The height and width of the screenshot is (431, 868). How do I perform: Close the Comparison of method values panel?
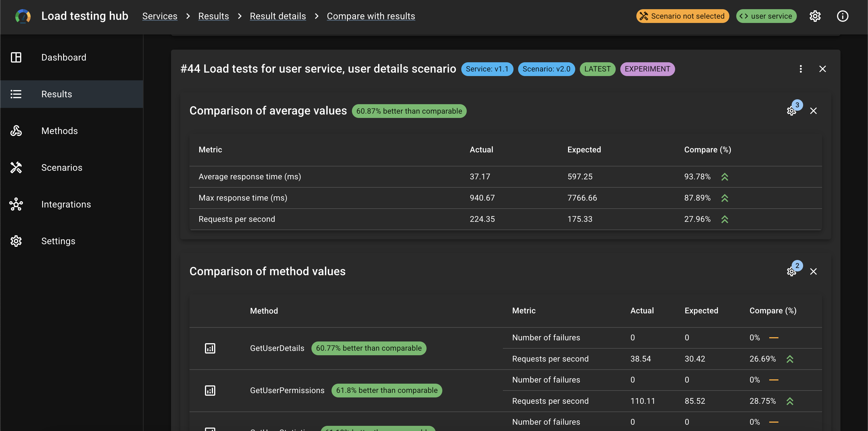click(x=813, y=272)
